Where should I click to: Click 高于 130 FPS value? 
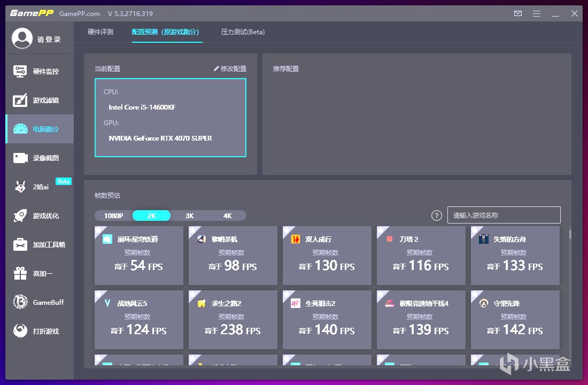tap(327, 266)
